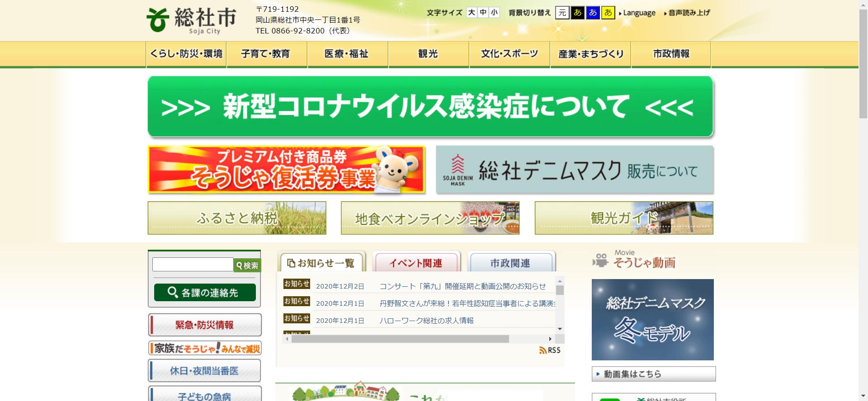The width and height of the screenshot is (868, 401).
Task: Click the お知らせ badge on the December 2 row
Action: click(297, 284)
